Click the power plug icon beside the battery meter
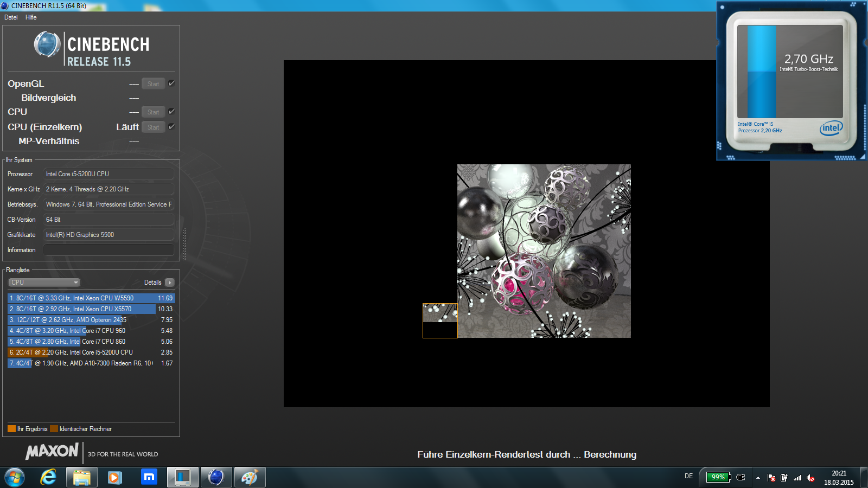Viewport: 868px width, 488px height. pos(741,477)
